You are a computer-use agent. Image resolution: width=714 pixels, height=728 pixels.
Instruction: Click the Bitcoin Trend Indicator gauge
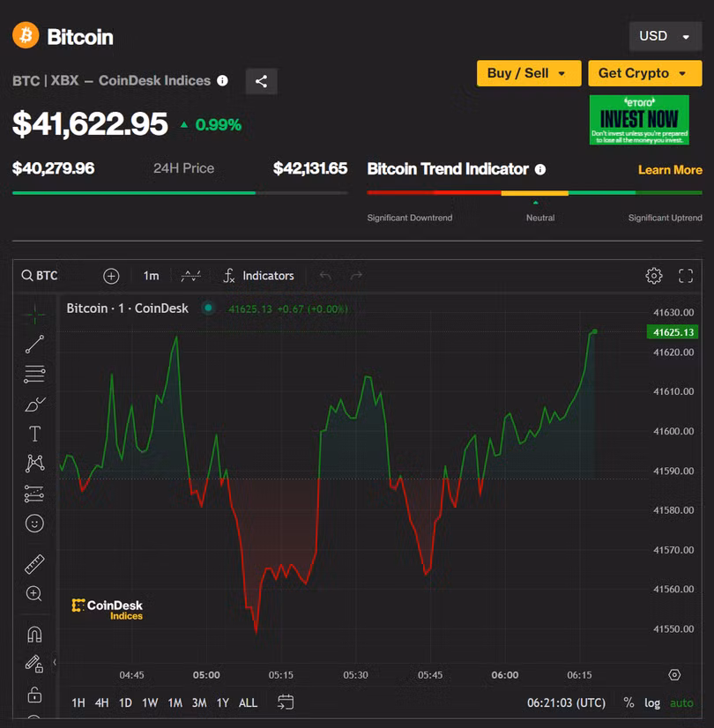click(534, 193)
